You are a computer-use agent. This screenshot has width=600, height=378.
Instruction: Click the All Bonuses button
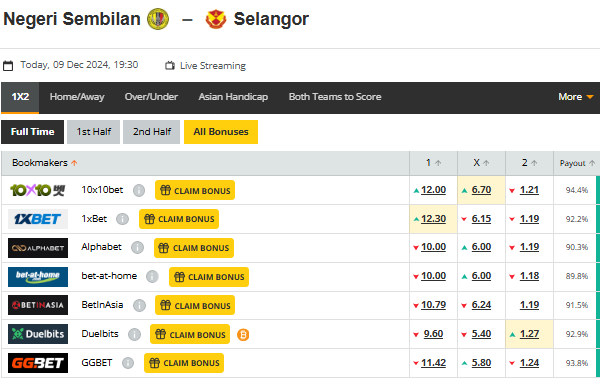coord(221,132)
